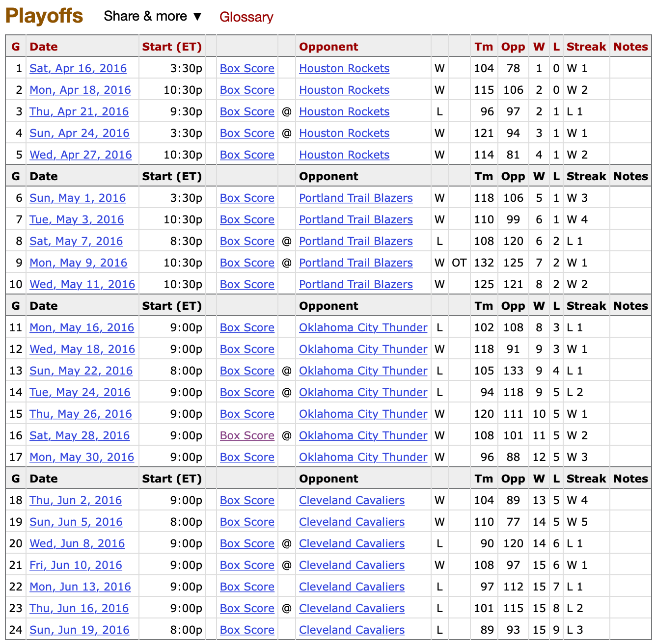Sort by Streak in top red header
This screenshot has width=656, height=644.
586,47
